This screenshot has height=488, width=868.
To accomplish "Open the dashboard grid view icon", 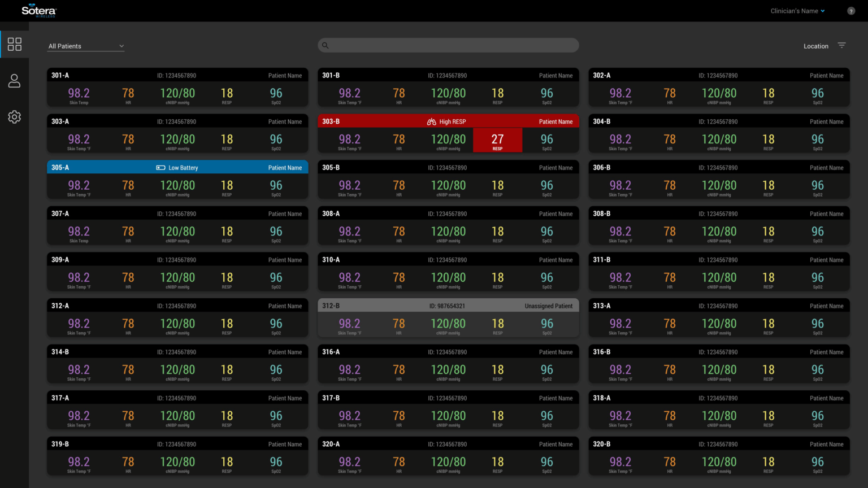I will click(x=15, y=44).
